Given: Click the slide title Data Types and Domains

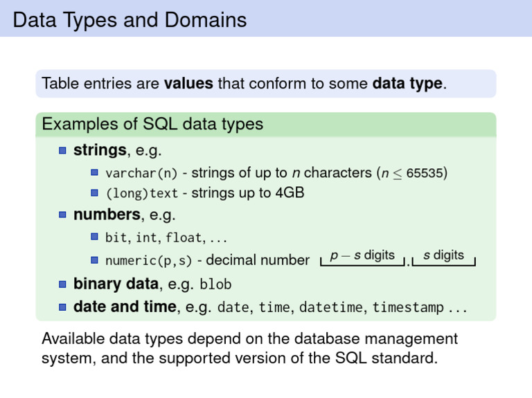Looking at the screenshot, I should click(x=130, y=20).
